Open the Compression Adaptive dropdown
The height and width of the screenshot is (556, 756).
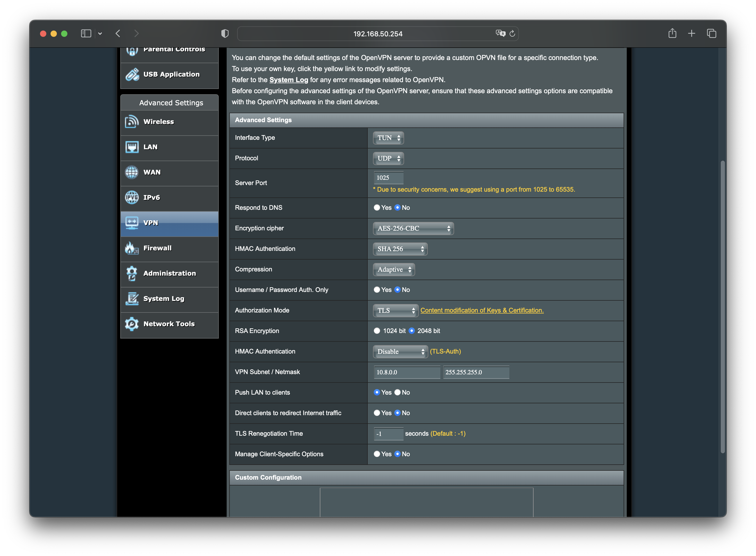(394, 270)
